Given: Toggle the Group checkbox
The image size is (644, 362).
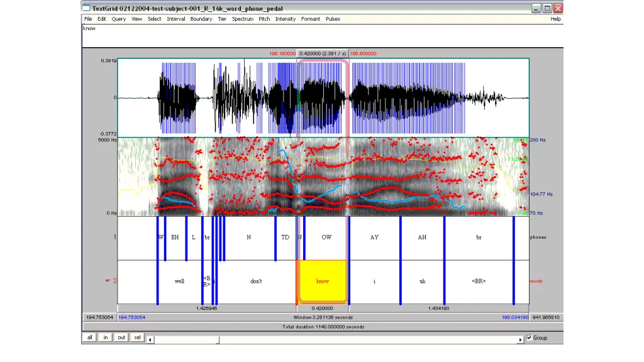Looking at the screenshot, I should 529,337.
